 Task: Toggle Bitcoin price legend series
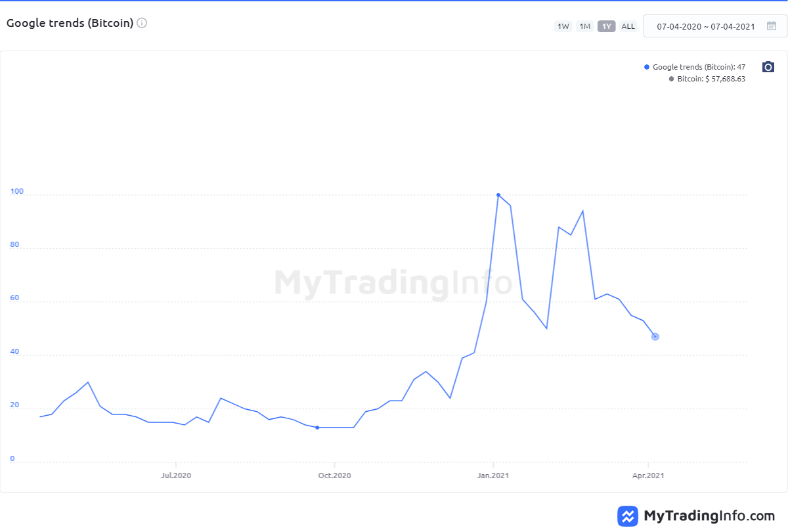click(x=711, y=79)
